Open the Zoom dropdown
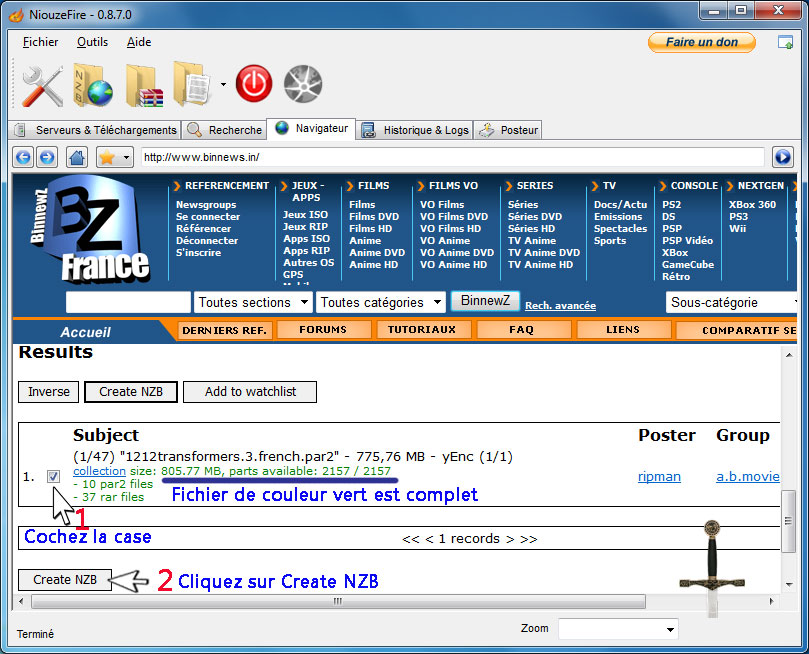Viewport: 809px width, 654px height. (x=618, y=629)
